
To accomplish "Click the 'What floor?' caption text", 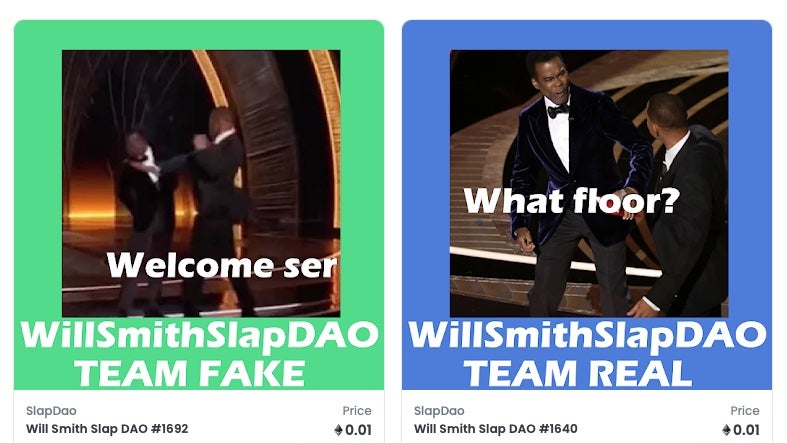I will 571,201.
